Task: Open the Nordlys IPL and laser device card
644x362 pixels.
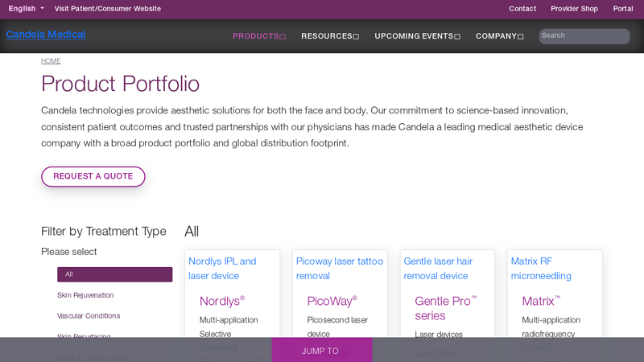Action: tap(222, 269)
